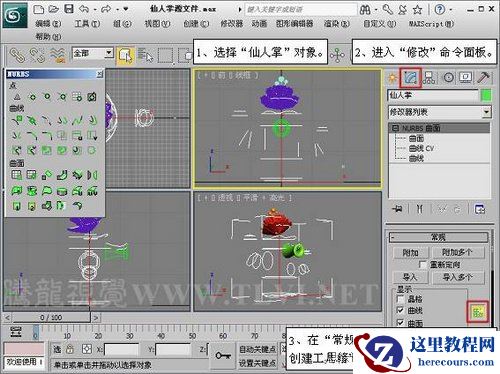Open quick access toolbar customize arrow
Image resolution: width=500 pixels, height=374 pixels.
[x=126, y=9]
